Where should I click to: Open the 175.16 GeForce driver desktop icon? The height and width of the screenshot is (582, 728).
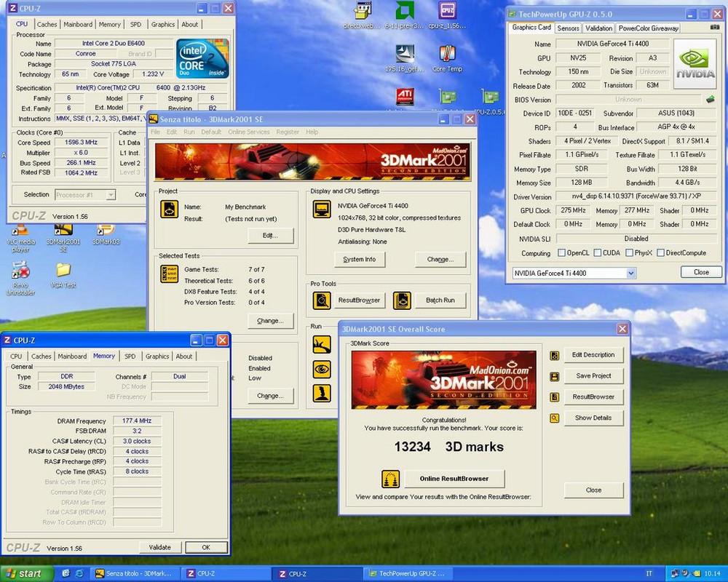click(404, 58)
